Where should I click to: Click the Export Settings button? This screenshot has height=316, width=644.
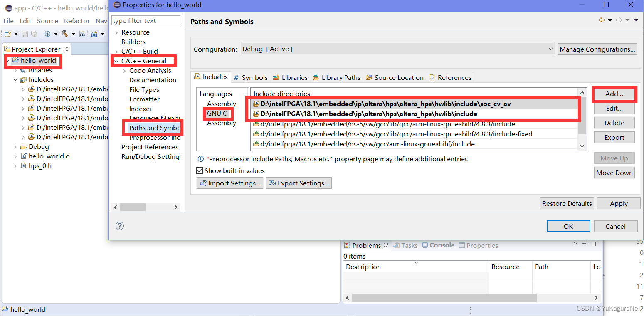(299, 183)
